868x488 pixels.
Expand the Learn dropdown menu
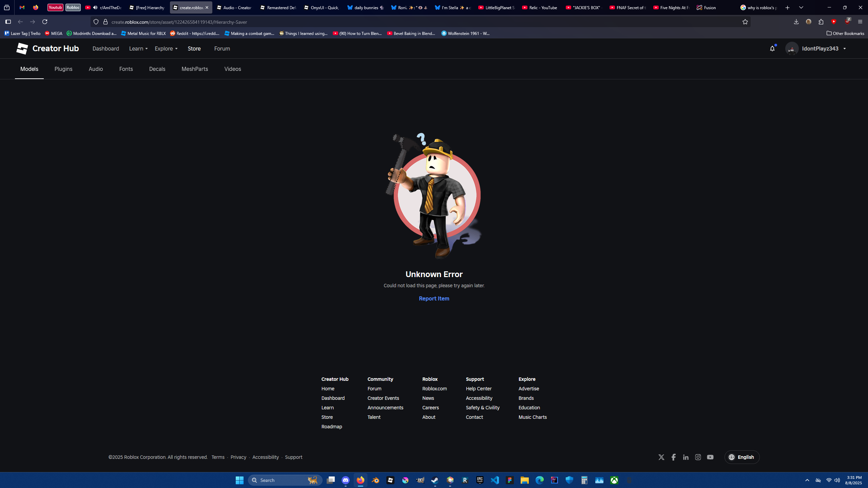click(138, 48)
